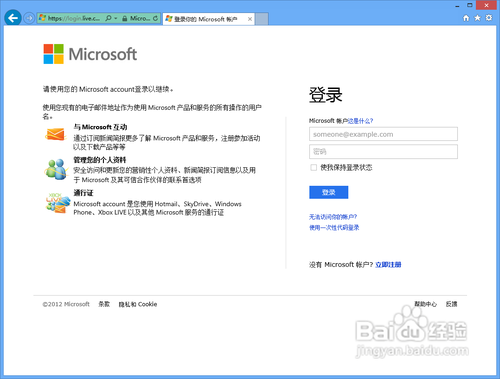Click the Microsoft logo
The height and width of the screenshot is (379, 500).
pos(90,54)
